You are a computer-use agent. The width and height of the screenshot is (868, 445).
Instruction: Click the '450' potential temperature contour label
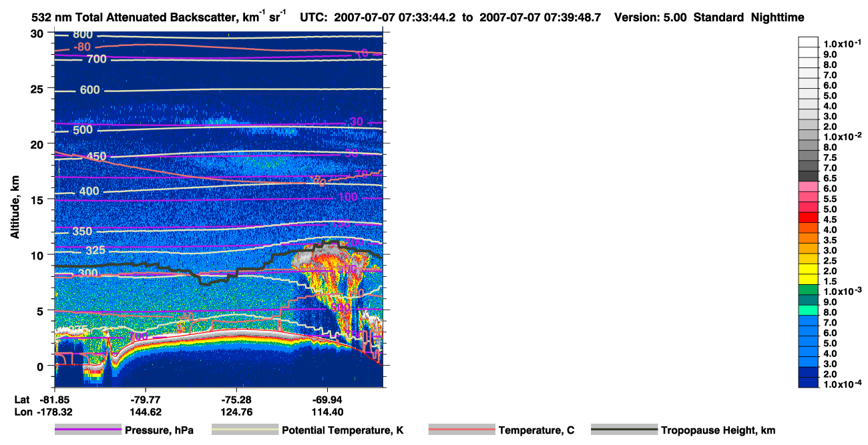coord(97,157)
